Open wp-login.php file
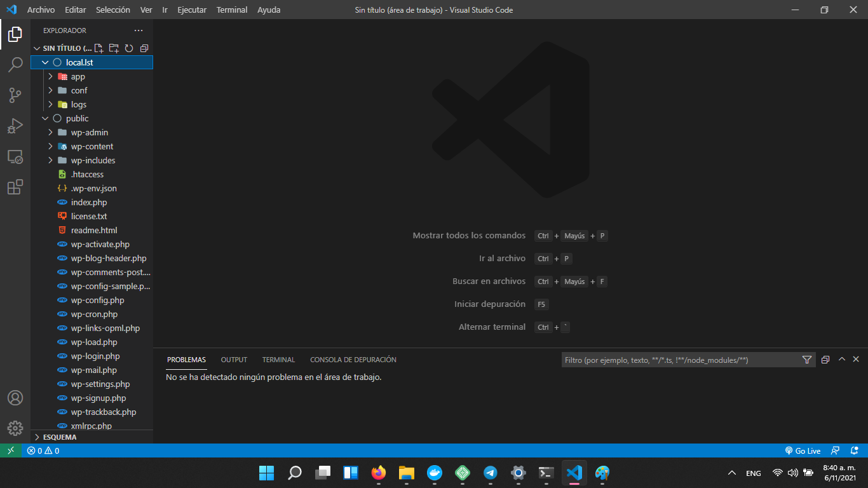 pyautogui.click(x=92, y=356)
